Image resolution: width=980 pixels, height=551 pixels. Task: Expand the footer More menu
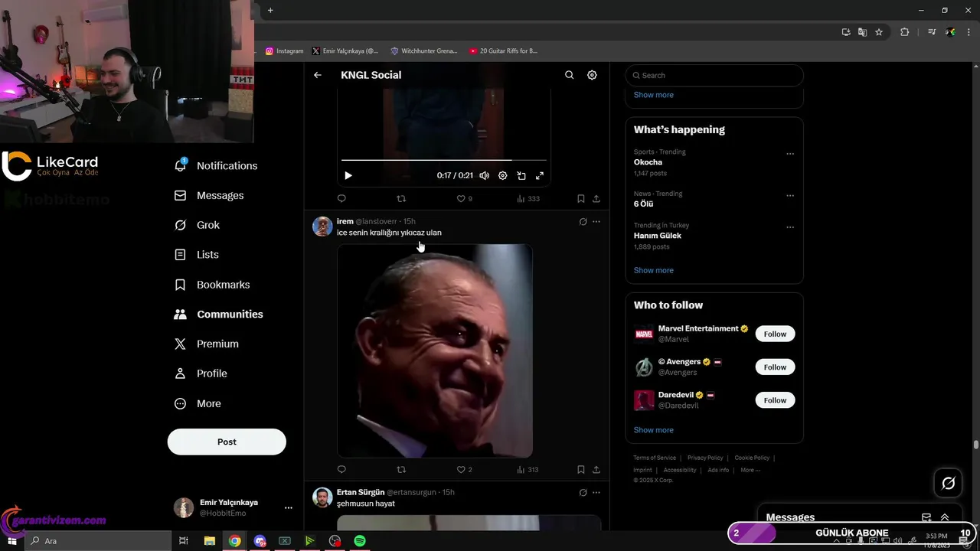[750, 470]
